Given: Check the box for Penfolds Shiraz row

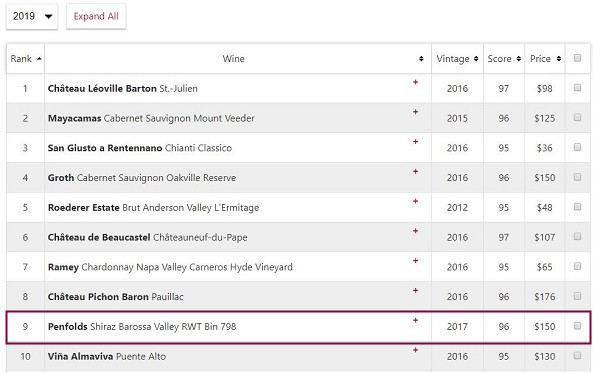Looking at the screenshot, I should pos(577,326).
